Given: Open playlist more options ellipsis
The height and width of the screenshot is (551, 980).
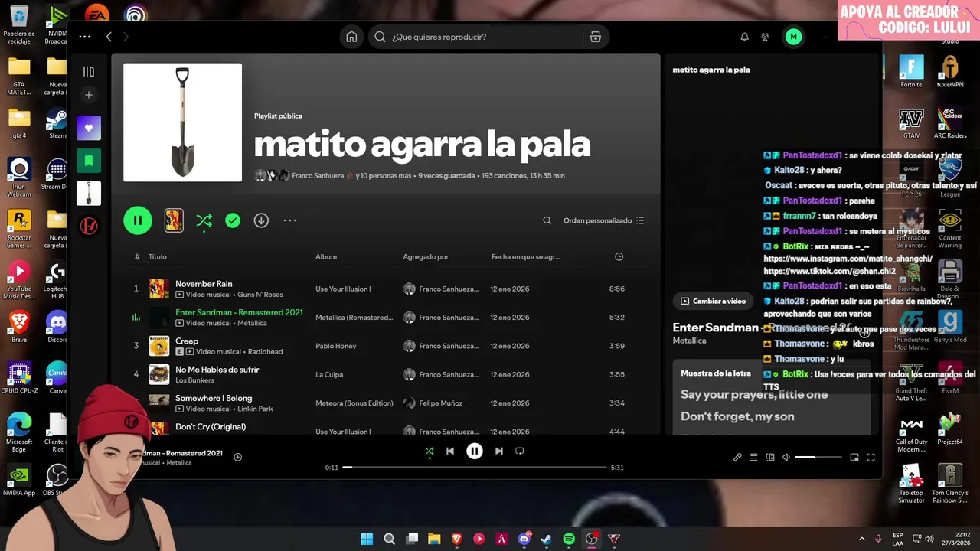Looking at the screenshot, I should point(289,220).
